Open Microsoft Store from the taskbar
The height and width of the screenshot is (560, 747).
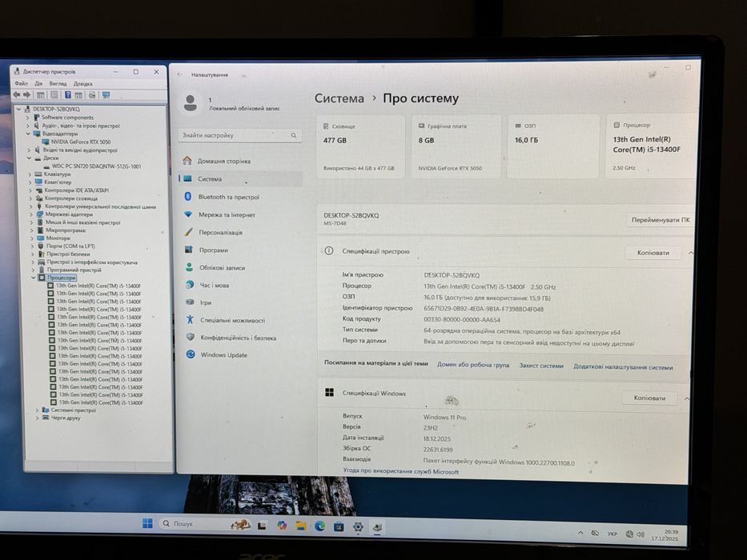339,526
